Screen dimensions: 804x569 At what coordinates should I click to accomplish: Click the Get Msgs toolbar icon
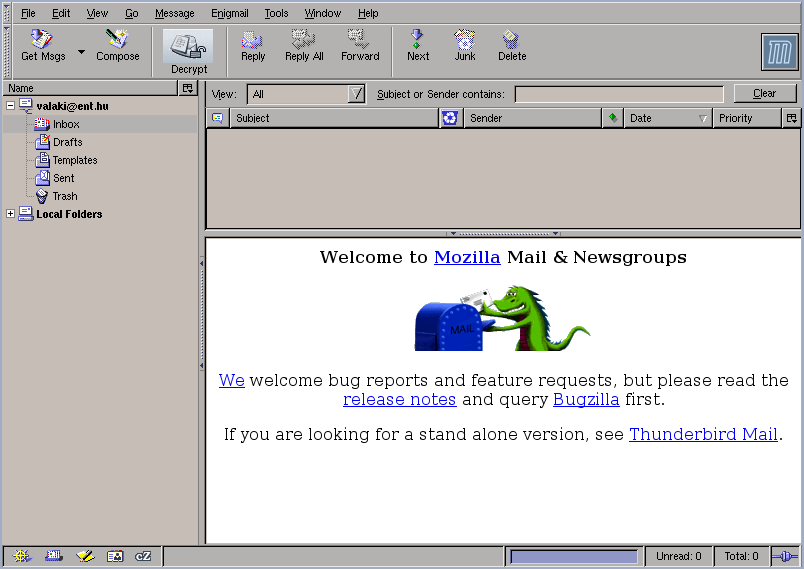coord(43,46)
